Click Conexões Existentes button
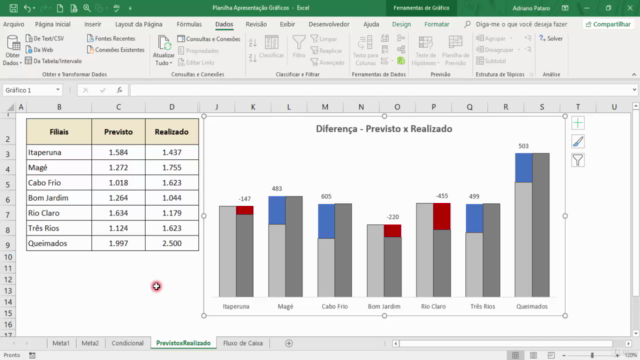The width and height of the screenshot is (640, 360). click(116, 50)
